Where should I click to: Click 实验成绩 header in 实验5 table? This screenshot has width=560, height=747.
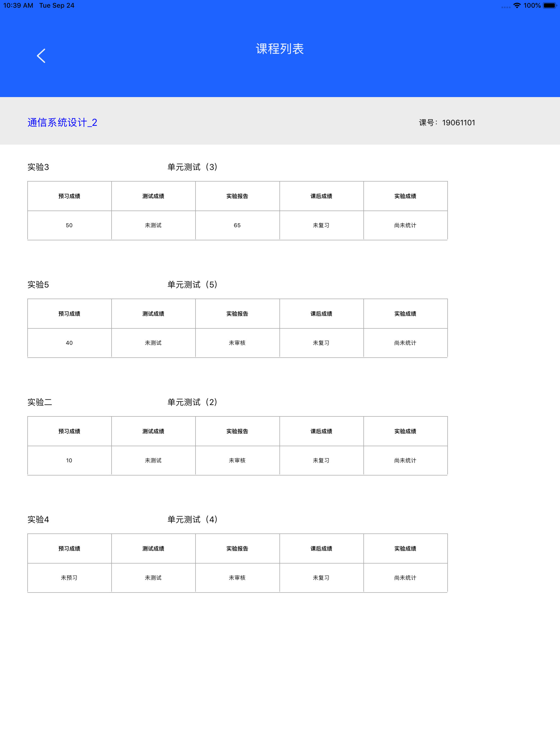[405, 314]
